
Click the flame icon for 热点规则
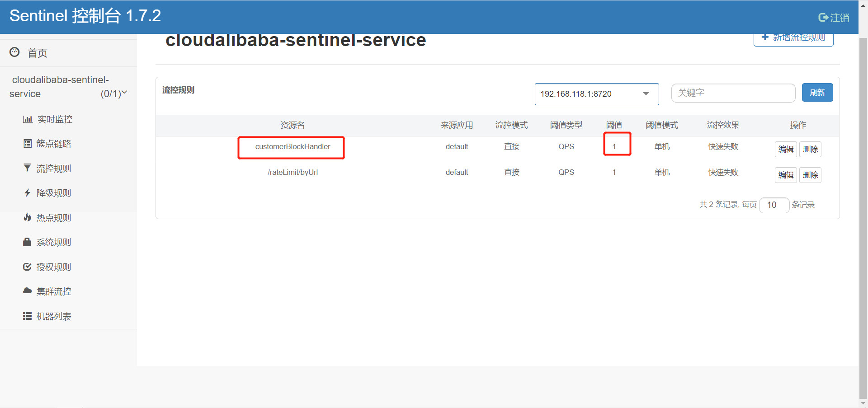[28, 217]
